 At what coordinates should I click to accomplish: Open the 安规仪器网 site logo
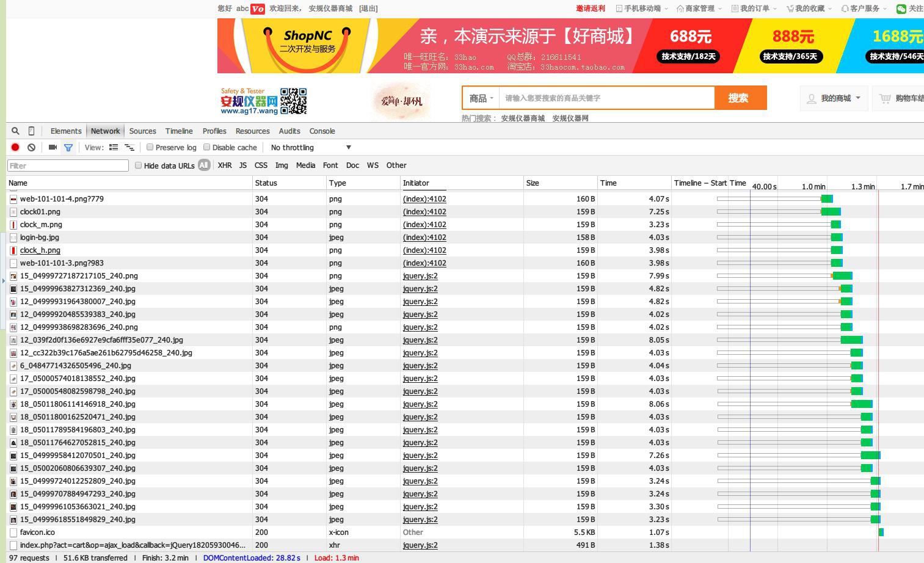tap(249, 101)
